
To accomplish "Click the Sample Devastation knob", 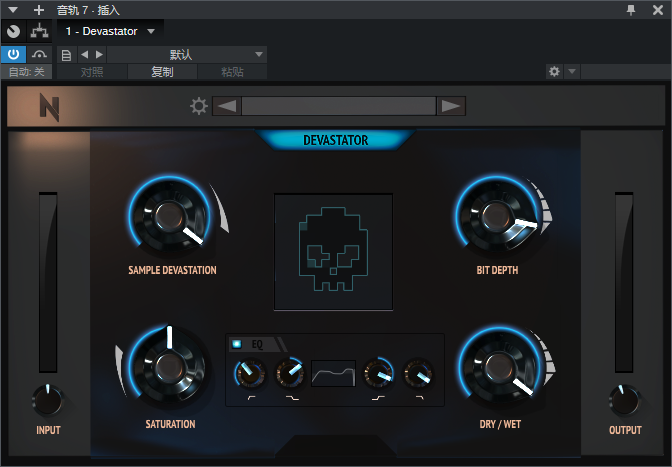I will pos(168,216).
